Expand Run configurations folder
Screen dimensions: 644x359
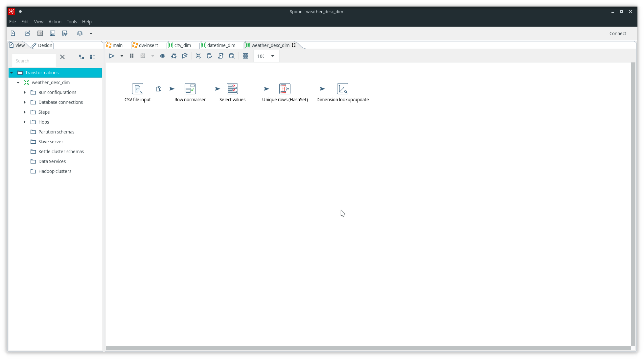pos(25,92)
